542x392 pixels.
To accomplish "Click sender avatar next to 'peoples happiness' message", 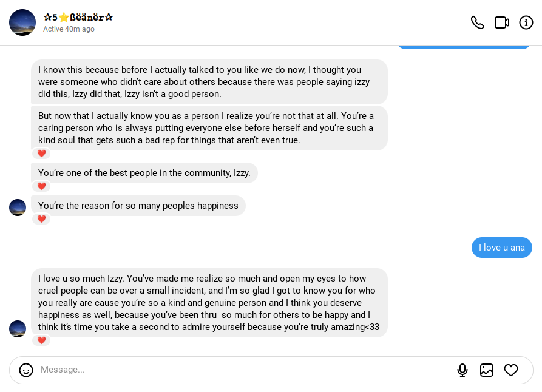I will tap(18, 208).
